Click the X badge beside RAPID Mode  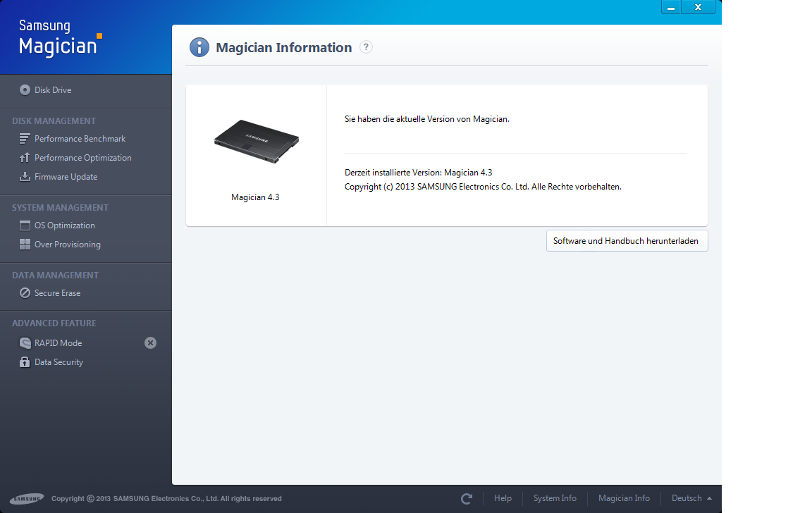pyautogui.click(x=150, y=343)
